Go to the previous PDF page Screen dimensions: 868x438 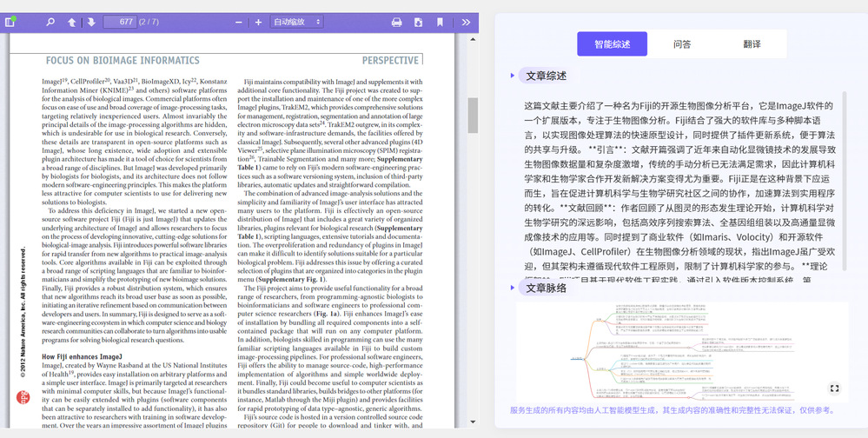point(72,22)
